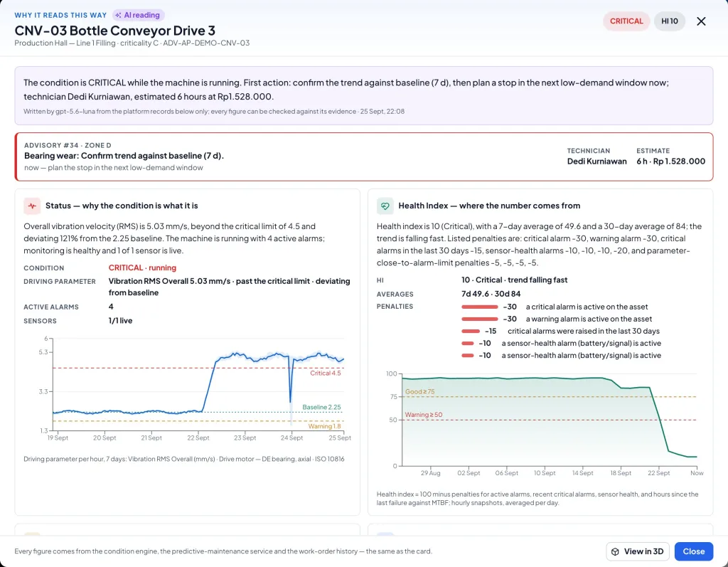Click the AI reading pill label

[x=139, y=16]
